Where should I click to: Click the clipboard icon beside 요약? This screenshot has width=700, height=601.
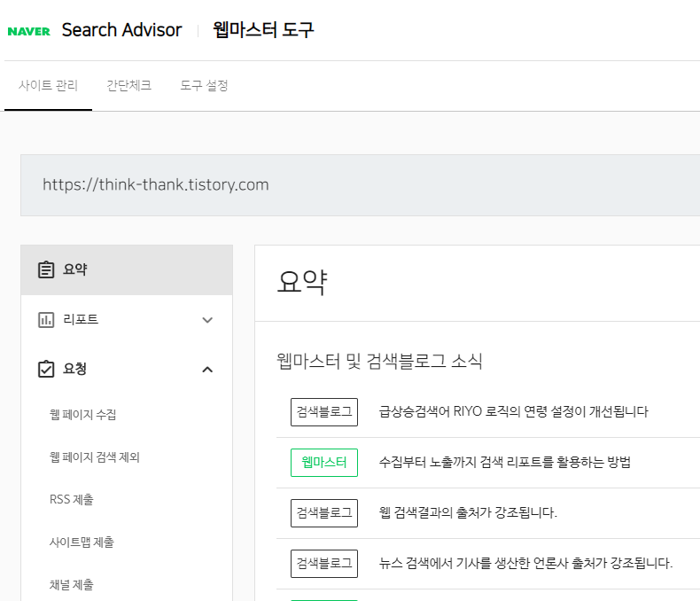coord(46,269)
